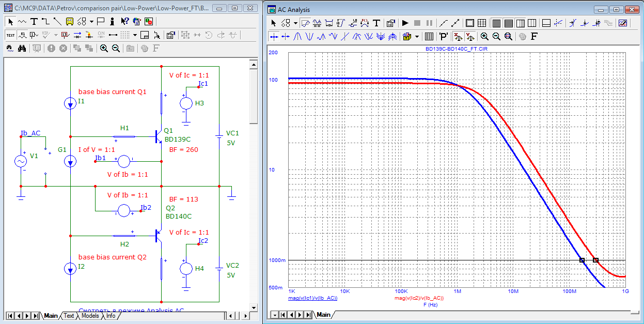Select the Flag mode tool

pos(101,21)
